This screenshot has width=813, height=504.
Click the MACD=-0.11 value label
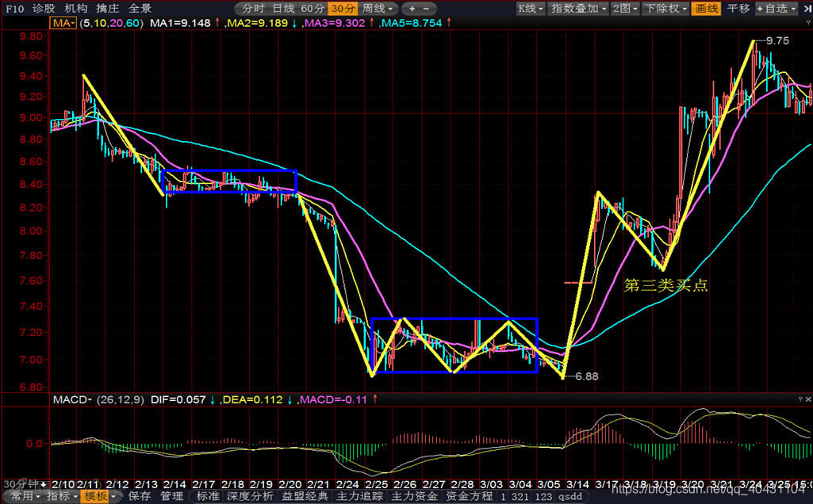click(333, 400)
